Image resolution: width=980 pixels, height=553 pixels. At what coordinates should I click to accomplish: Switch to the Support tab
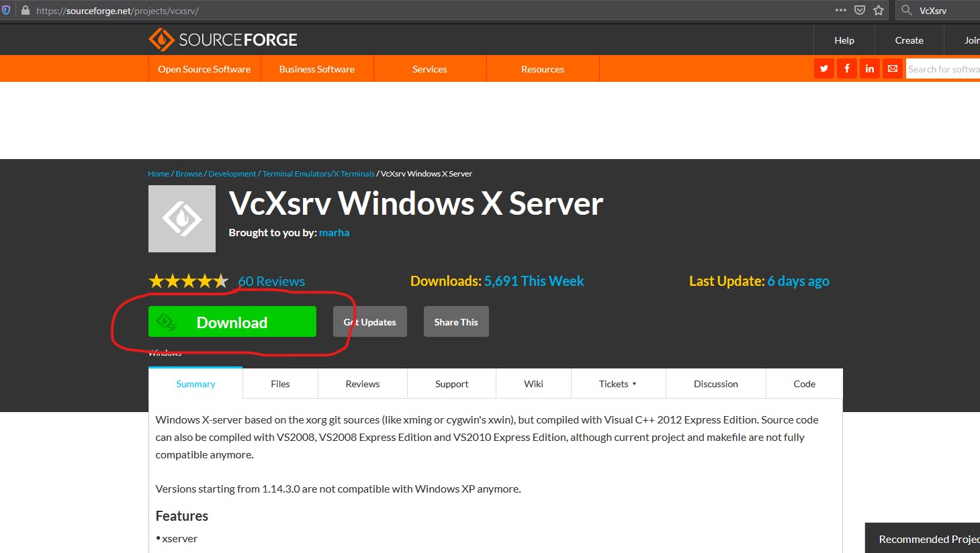[x=452, y=384]
